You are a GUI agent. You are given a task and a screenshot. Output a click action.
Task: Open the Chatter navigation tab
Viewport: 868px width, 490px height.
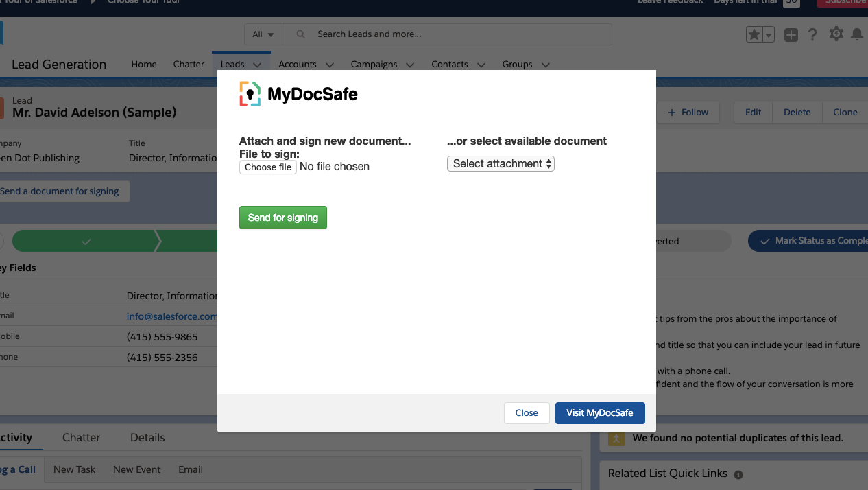click(189, 64)
